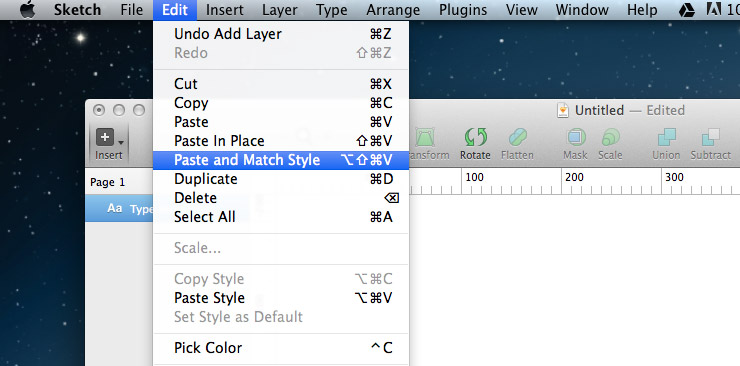This screenshot has height=366, width=740.
Task: Choose Duplicate from Edit menu
Action: coord(281,179)
